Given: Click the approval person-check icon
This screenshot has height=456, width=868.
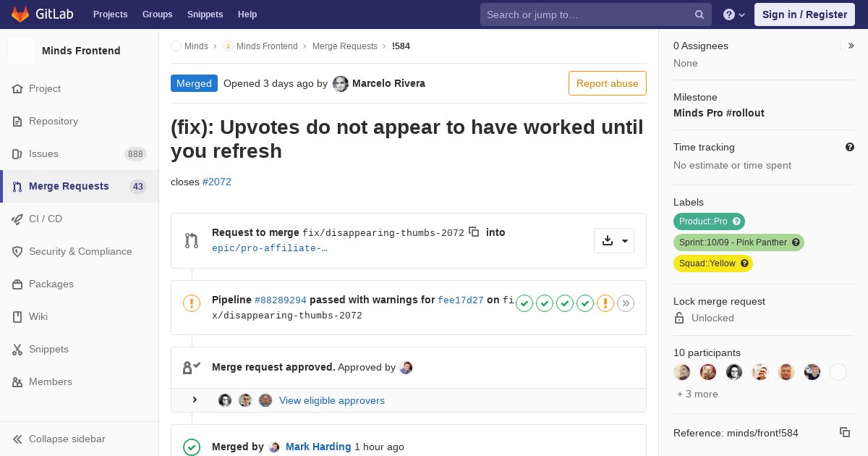Looking at the screenshot, I should pos(192,368).
